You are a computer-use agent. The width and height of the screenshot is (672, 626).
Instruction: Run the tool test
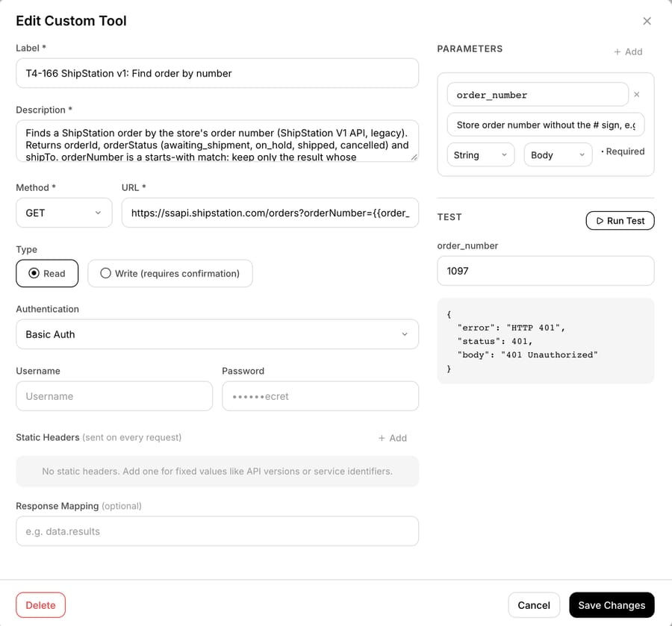[620, 221]
